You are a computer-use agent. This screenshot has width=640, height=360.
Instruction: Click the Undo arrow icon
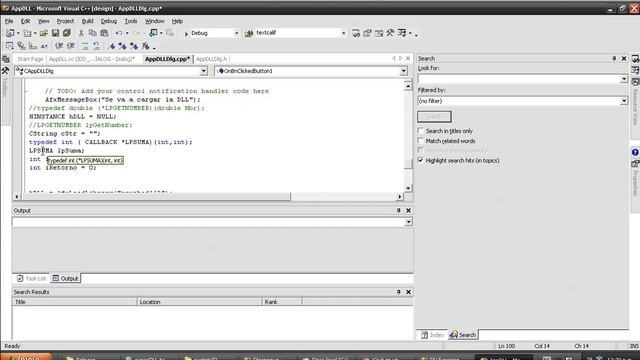(x=119, y=33)
